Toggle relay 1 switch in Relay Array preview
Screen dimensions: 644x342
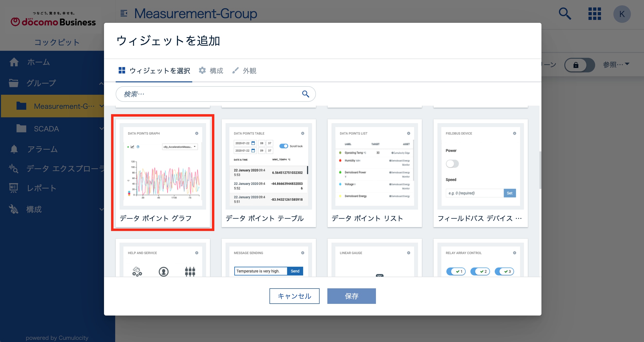(456, 271)
